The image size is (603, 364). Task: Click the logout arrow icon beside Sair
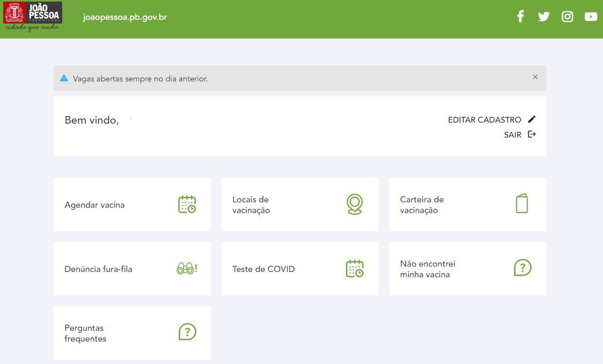(x=531, y=134)
